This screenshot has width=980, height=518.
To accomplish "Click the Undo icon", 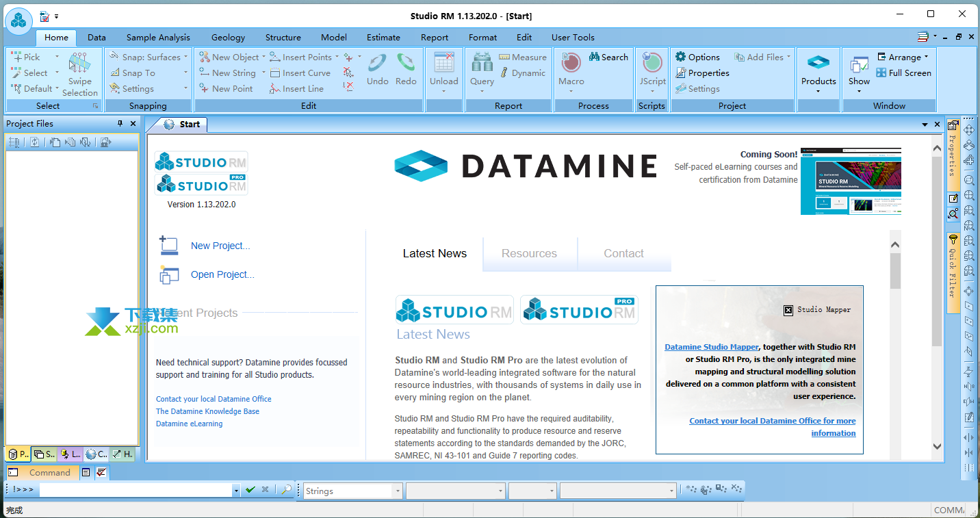I will (377, 64).
